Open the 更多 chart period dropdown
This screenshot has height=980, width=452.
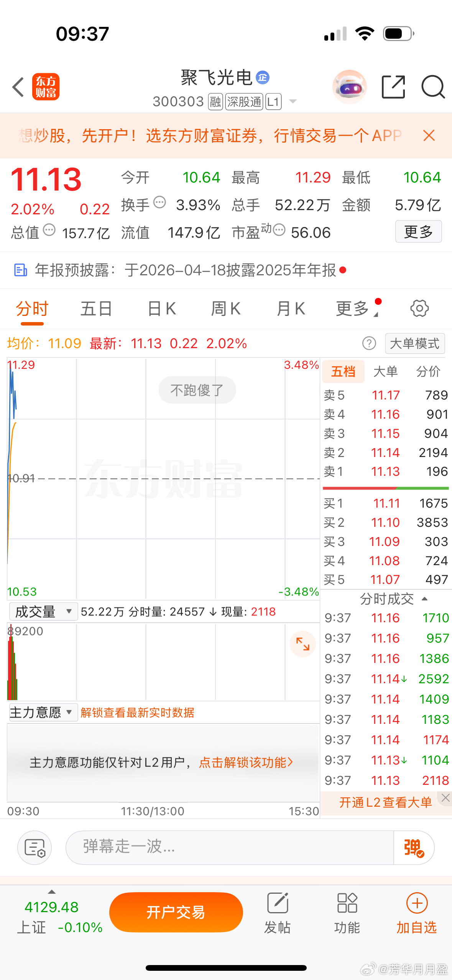(358, 309)
